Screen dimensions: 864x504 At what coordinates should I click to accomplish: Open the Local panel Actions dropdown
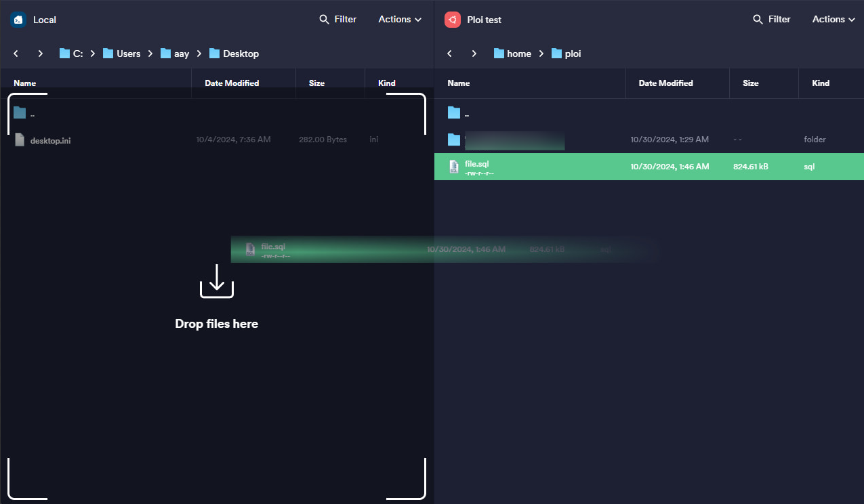click(400, 20)
